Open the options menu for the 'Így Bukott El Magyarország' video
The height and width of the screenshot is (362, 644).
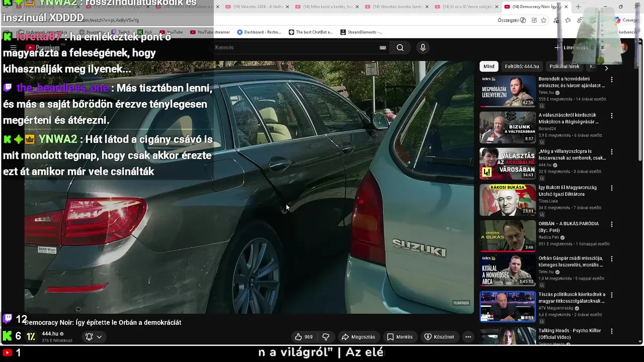[612, 188]
